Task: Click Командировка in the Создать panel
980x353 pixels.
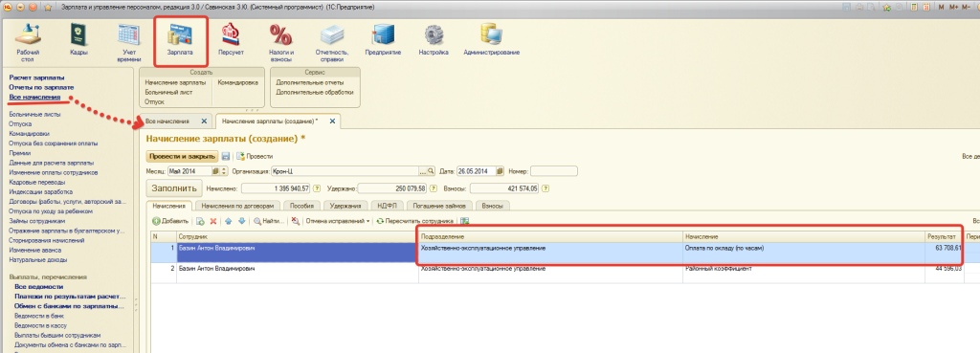Action: click(x=238, y=82)
